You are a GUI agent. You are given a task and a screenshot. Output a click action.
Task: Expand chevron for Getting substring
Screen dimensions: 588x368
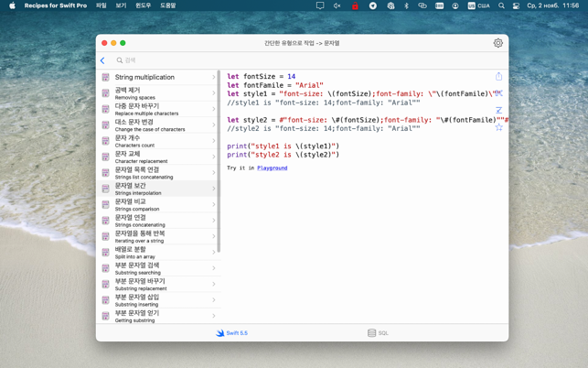click(x=214, y=316)
